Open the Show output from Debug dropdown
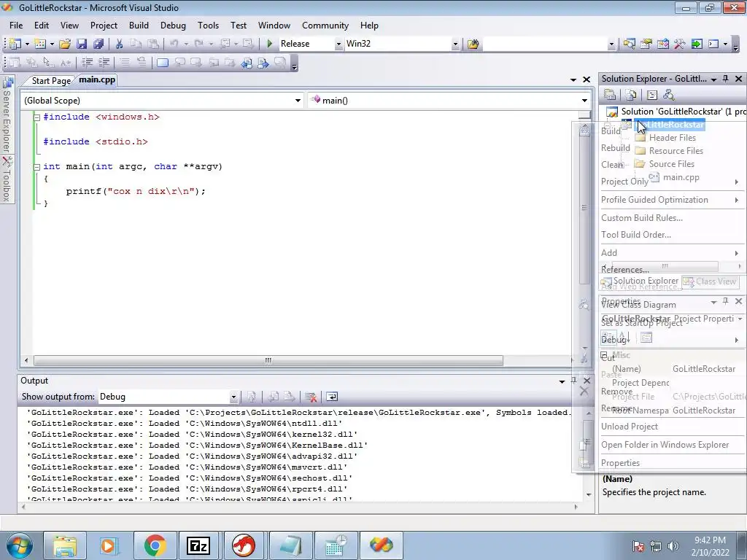The image size is (747, 560). click(x=233, y=397)
